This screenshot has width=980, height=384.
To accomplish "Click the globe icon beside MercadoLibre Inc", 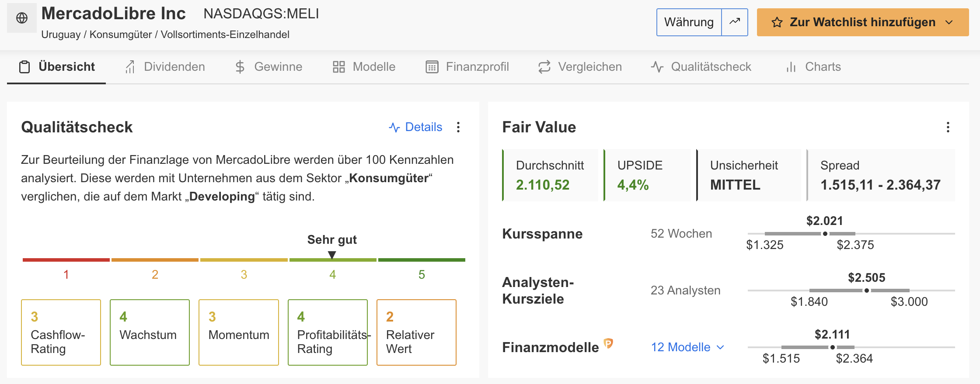I will 22,18.
